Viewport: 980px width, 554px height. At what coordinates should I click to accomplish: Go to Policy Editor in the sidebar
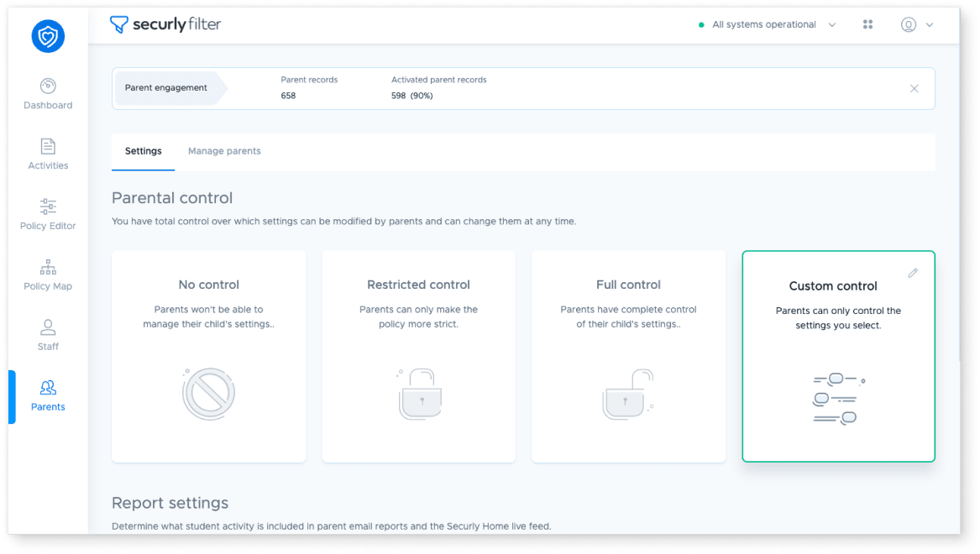pos(48,215)
